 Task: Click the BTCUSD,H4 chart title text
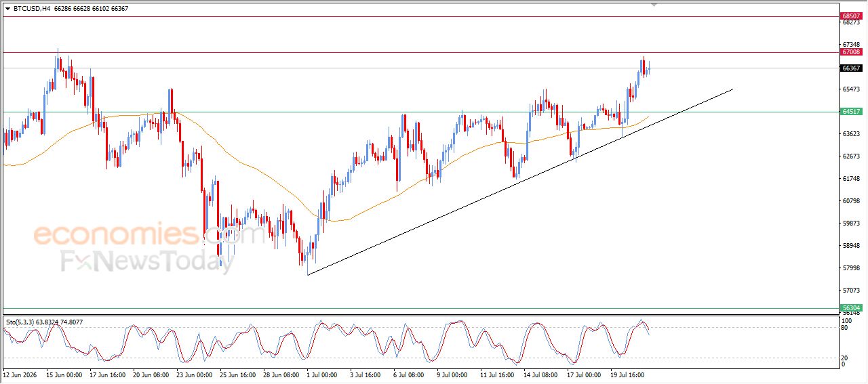point(32,9)
